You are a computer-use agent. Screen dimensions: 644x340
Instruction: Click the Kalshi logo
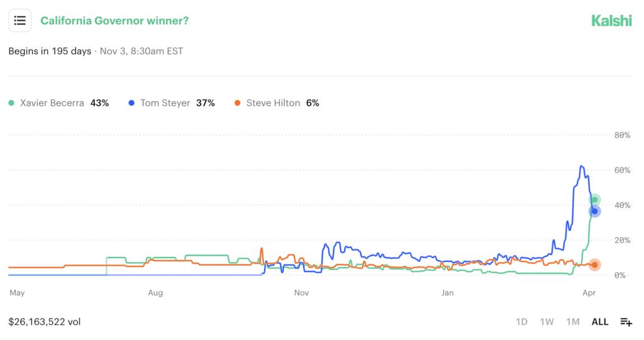pos(611,21)
